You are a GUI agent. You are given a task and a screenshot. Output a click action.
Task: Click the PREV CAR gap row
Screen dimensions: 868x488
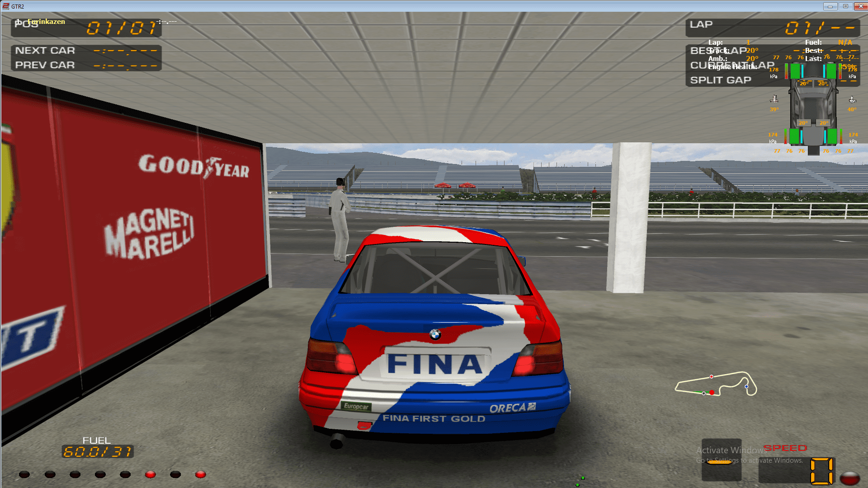point(86,65)
